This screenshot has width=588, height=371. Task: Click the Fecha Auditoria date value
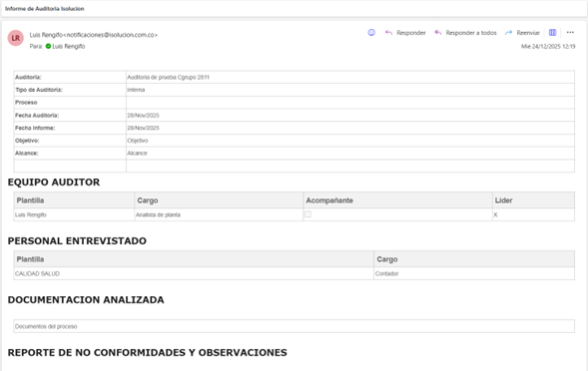143,116
